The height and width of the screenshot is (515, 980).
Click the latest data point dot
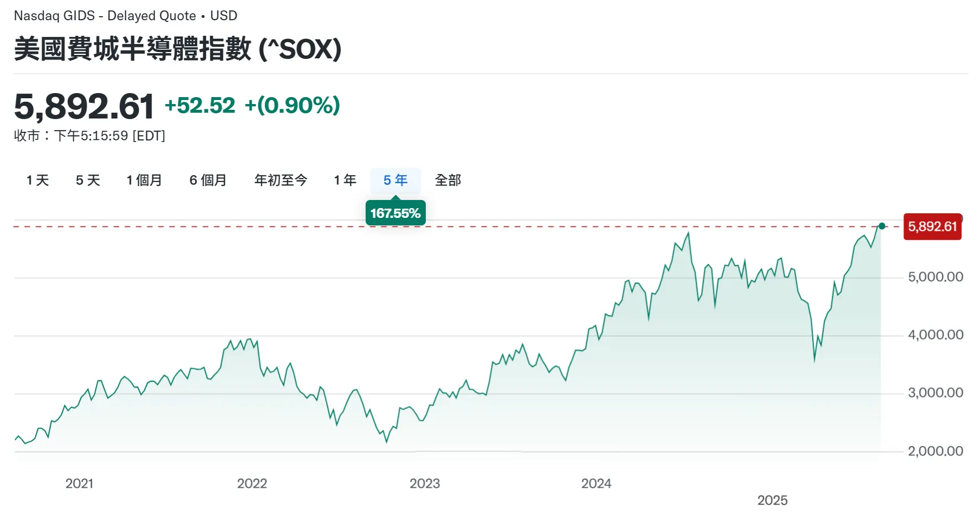[x=882, y=227]
